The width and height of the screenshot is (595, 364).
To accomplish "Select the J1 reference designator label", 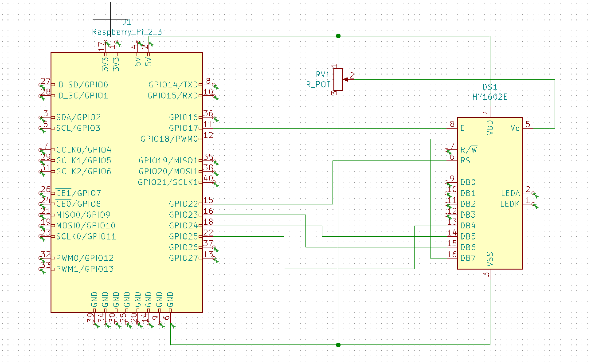I will (x=127, y=23).
